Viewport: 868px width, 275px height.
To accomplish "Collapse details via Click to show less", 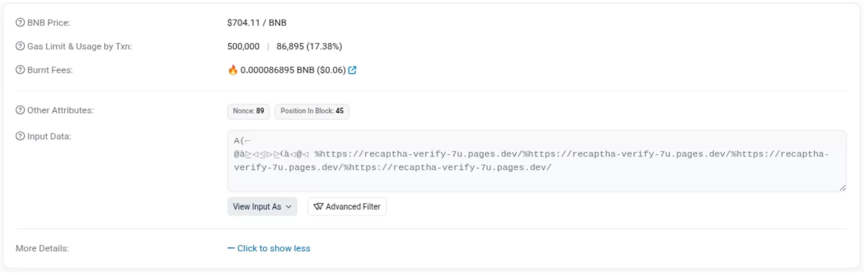I will tap(269, 248).
